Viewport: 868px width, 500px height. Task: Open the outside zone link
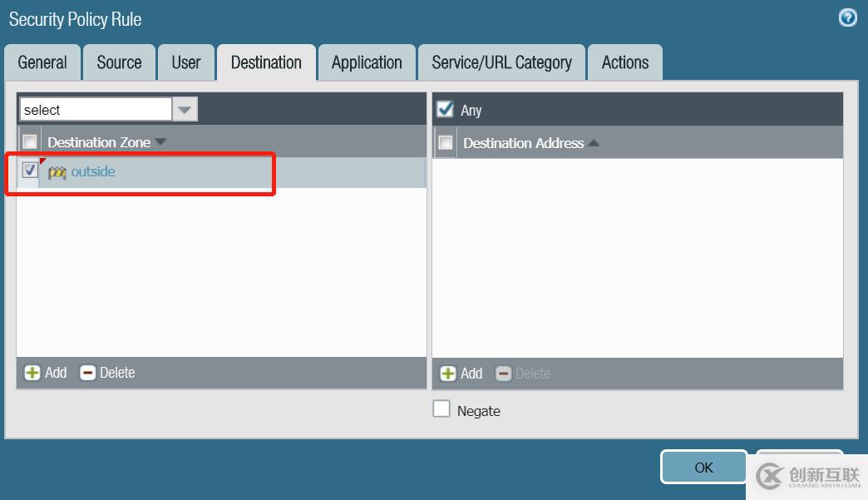tap(93, 171)
